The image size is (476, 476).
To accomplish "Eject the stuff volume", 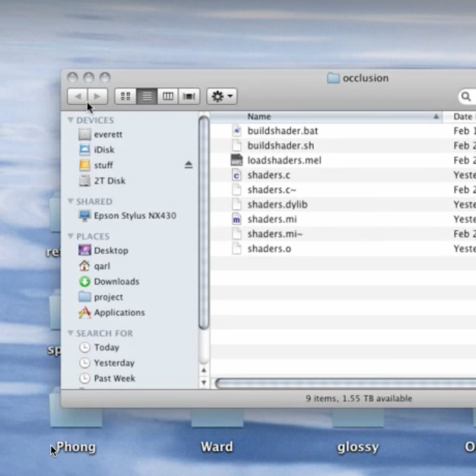I will click(x=188, y=165).
